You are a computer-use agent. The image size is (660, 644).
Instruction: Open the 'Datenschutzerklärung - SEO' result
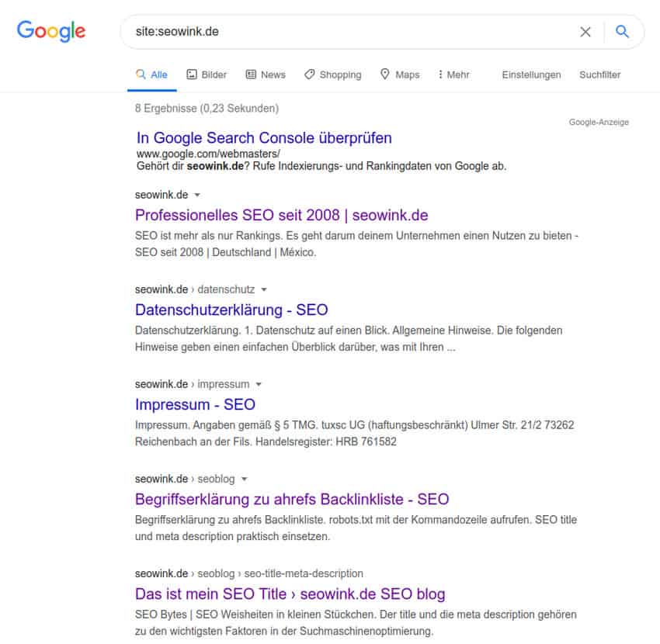(231, 310)
